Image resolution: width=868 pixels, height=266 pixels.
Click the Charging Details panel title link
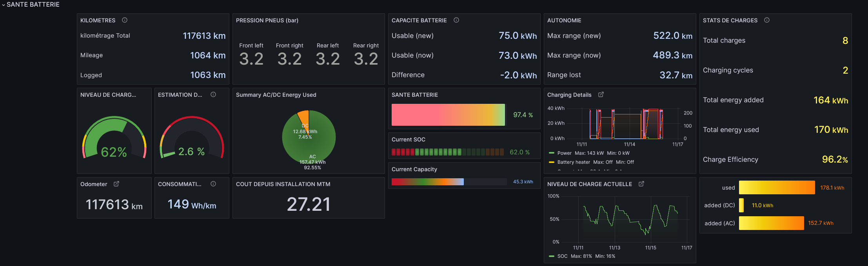[x=569, y=95]
